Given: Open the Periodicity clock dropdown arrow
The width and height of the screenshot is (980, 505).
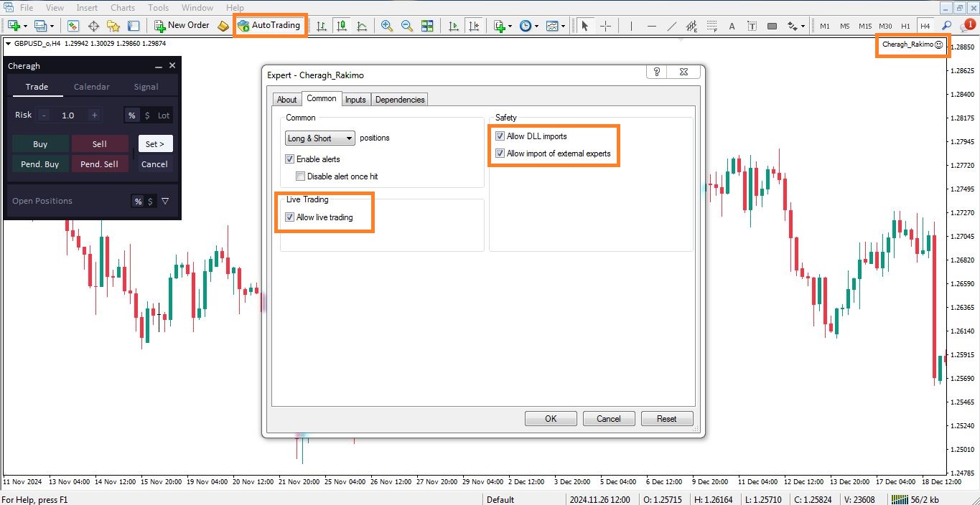Looking at the screenshot, I should click(536, 26).
